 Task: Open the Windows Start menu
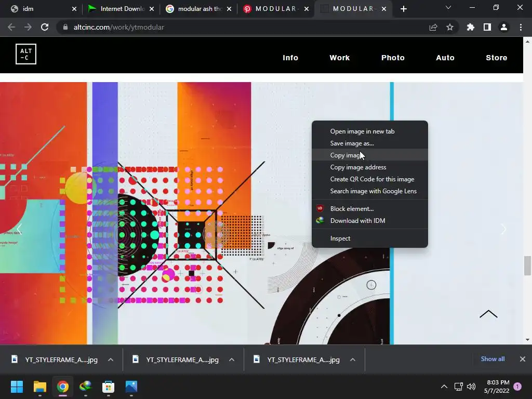17,387
